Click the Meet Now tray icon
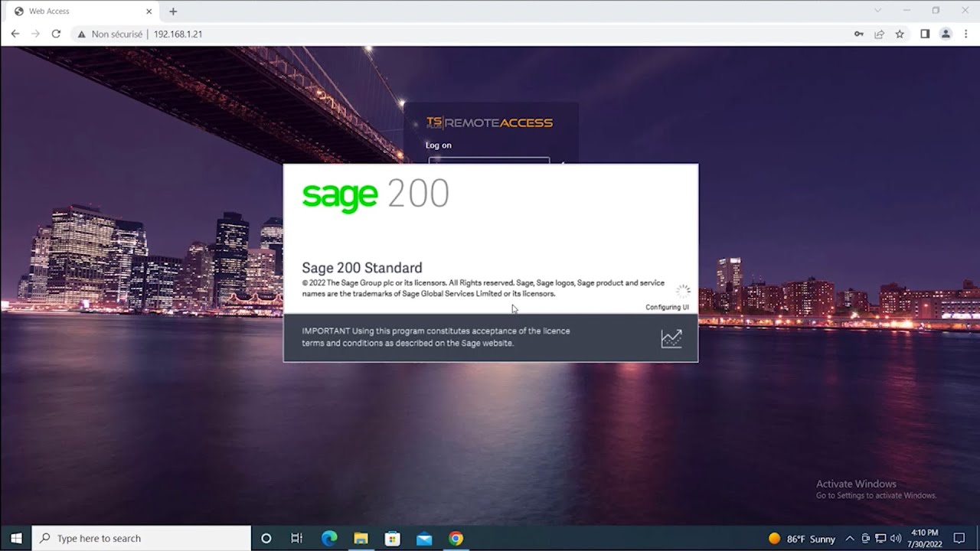 pyautogui.click(x=866, y=539)
